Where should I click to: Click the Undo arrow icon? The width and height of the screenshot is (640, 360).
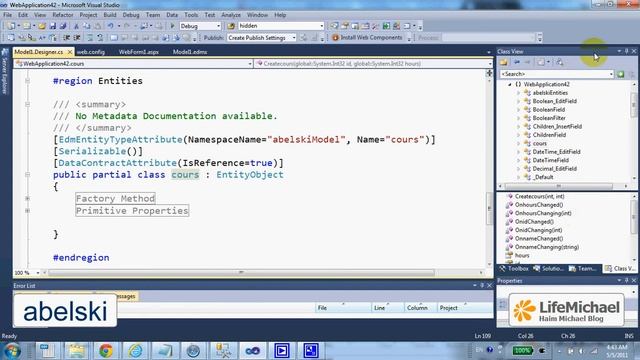pos(110,26)
